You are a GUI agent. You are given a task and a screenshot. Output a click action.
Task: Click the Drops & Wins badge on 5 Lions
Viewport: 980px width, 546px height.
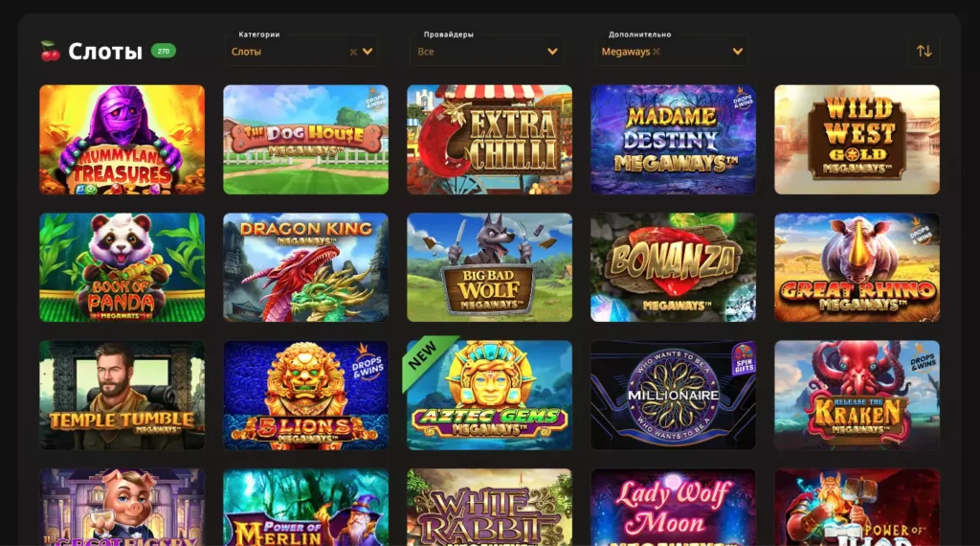(x=367, y=363)
